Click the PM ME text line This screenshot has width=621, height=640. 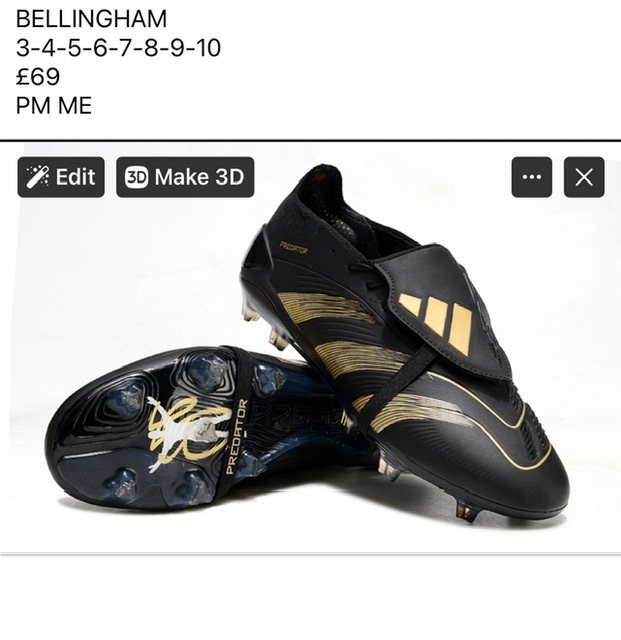(54, 106)
